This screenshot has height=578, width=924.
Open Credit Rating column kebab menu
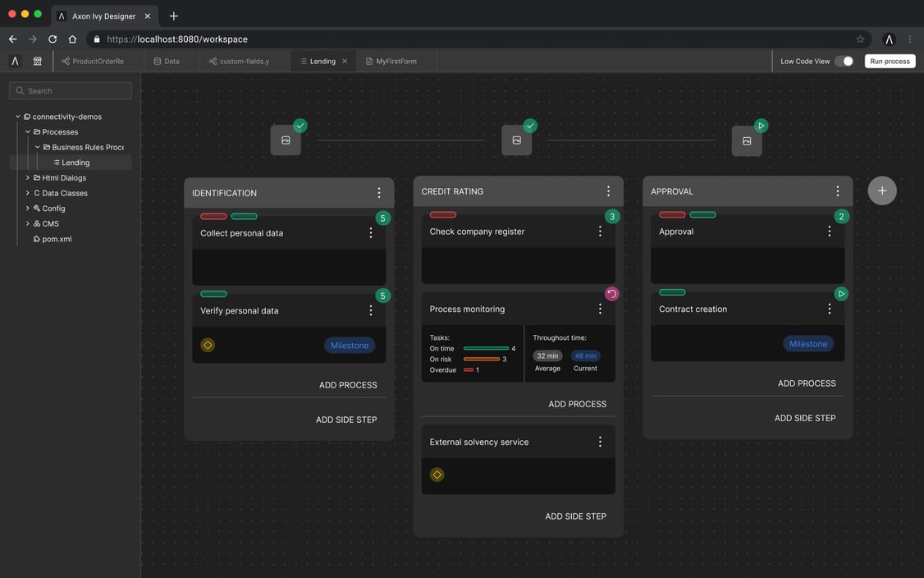[608, 191]
